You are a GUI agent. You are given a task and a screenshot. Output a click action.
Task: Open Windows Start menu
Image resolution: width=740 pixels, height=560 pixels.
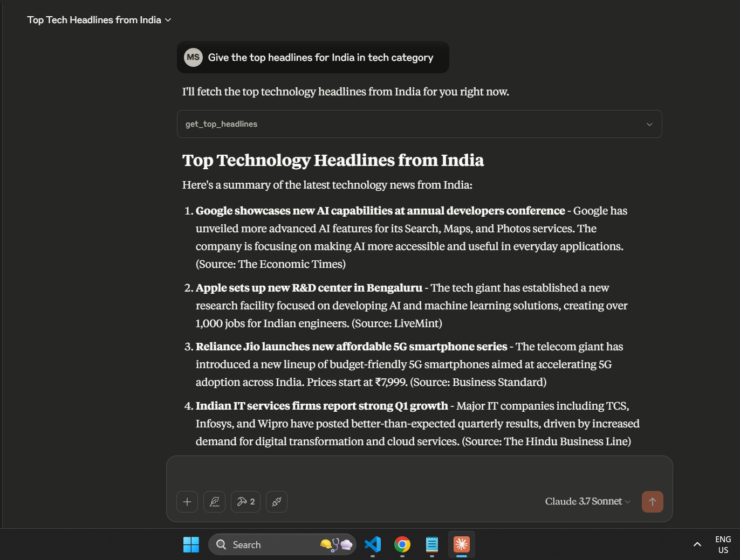tap(191, 544)
